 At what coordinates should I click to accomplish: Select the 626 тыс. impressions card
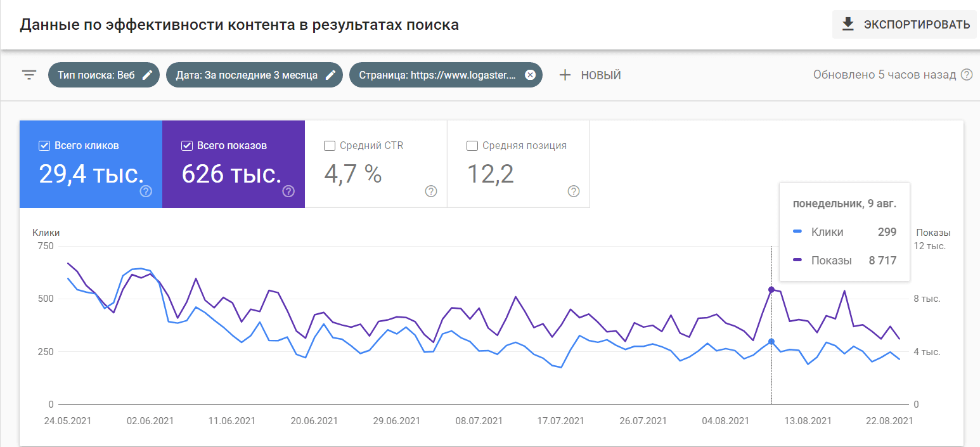coord(233,164)
